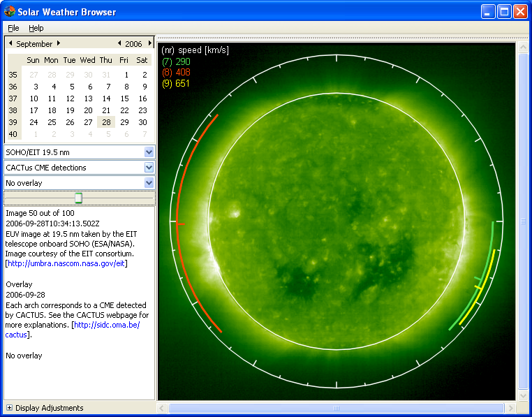Click the September month label
Screen dimensions: 532x417
pos(34,44)
